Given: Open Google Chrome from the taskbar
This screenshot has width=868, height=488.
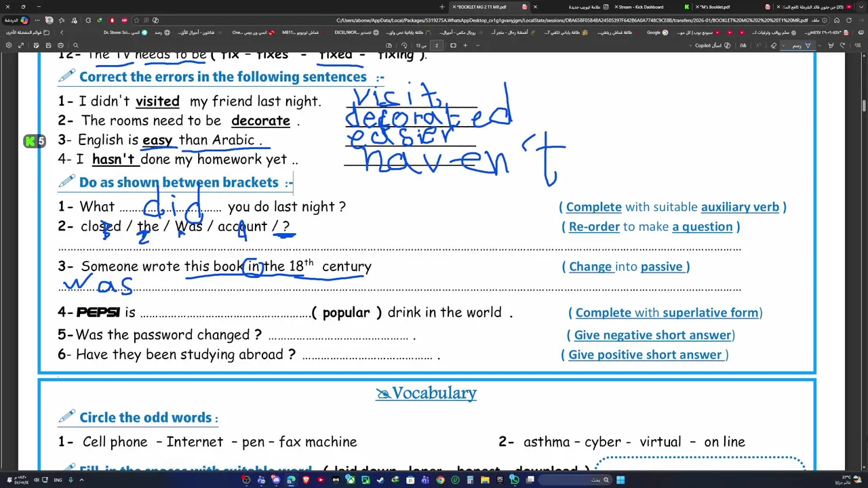Looking at the screenshot, I should (x=440, y=480).
